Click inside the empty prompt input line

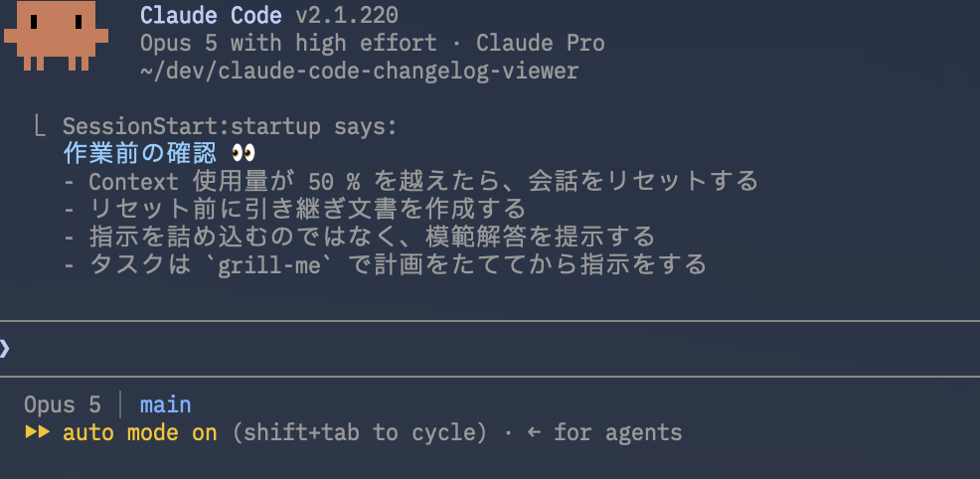pos(495,349)
